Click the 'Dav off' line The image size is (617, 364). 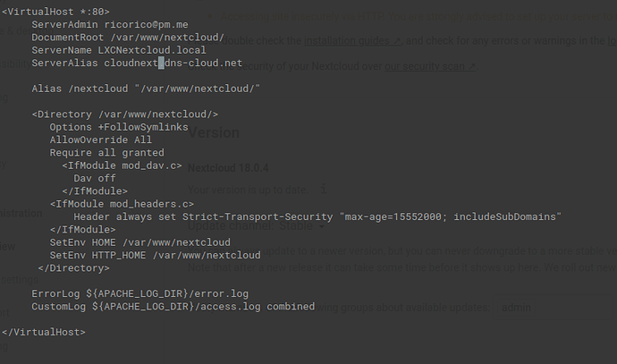pos(95,178)
